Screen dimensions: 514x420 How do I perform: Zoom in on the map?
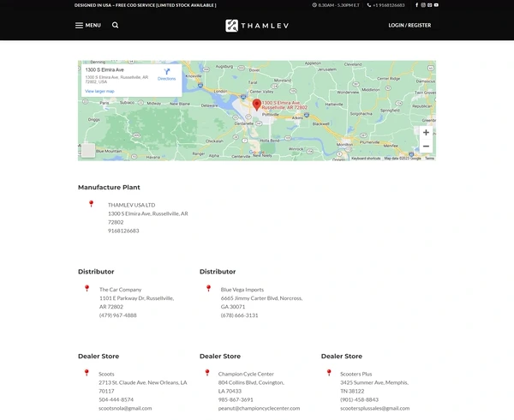tap(426, 133)
